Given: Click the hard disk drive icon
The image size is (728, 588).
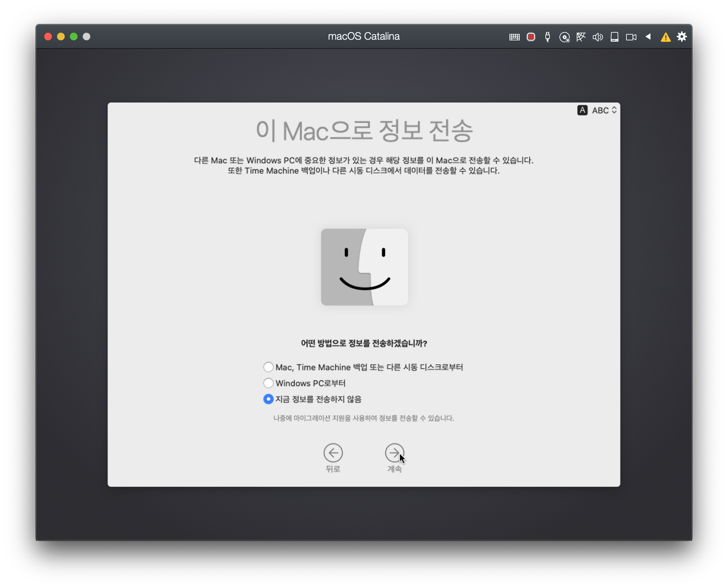Looking at the screenshot, I should click(615, 37).
